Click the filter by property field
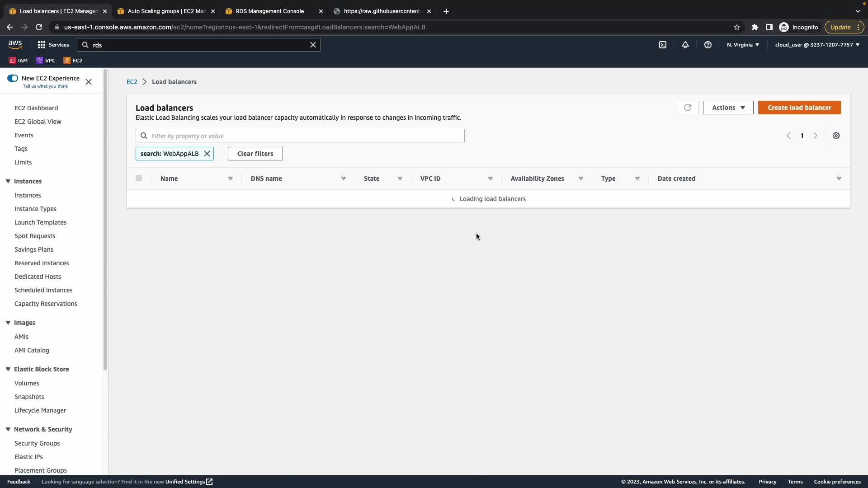The image size is (868, 488). click(303, 136)
